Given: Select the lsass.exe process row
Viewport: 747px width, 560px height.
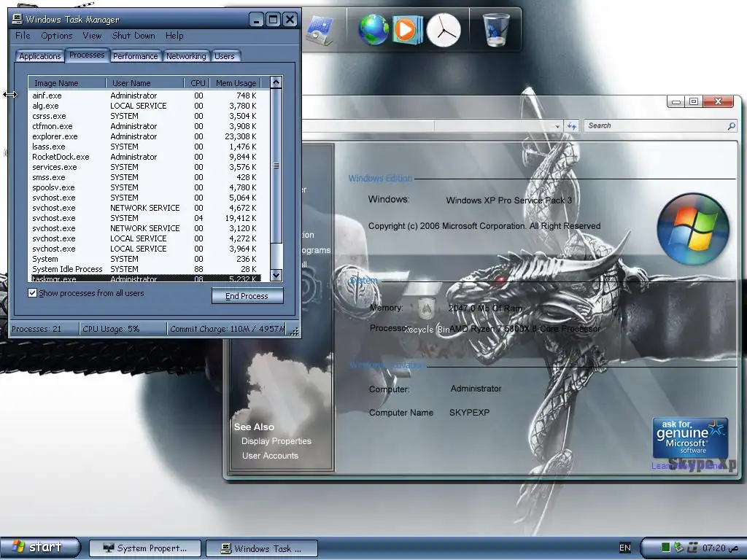Looking at the screenshot, I should tap(146, 147).
